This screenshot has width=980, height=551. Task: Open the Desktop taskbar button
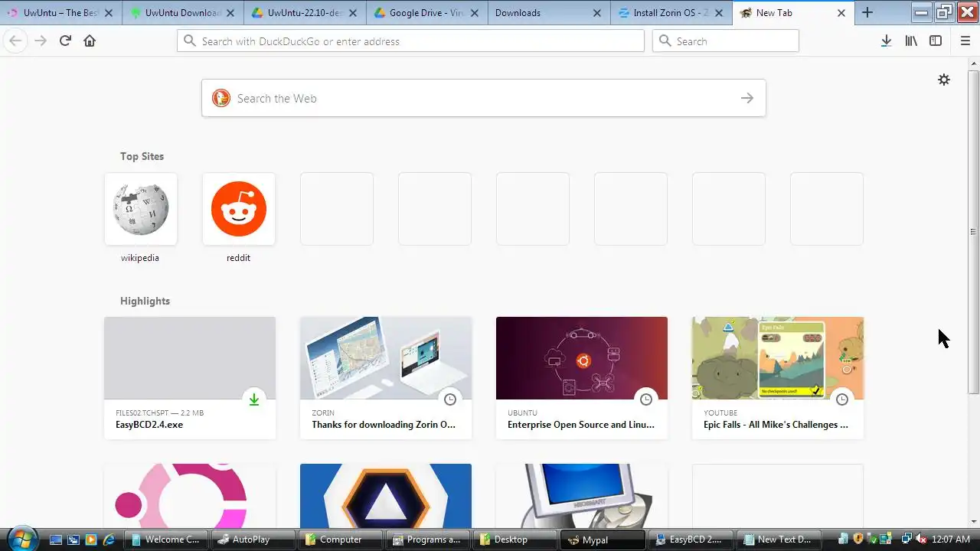[x=514, y=540]
